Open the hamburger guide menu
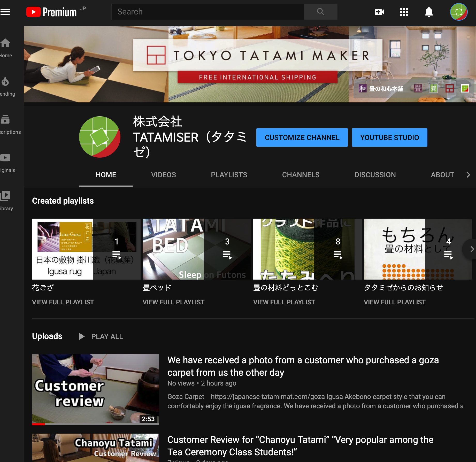The width and height of the screenshot is (476, 462). tap(5, 12)
